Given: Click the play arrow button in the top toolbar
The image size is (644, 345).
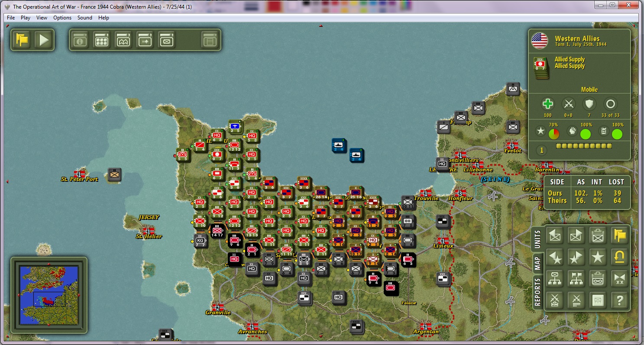Looking at the screenshot, I should pyautogui.click(x=44, y=40).
